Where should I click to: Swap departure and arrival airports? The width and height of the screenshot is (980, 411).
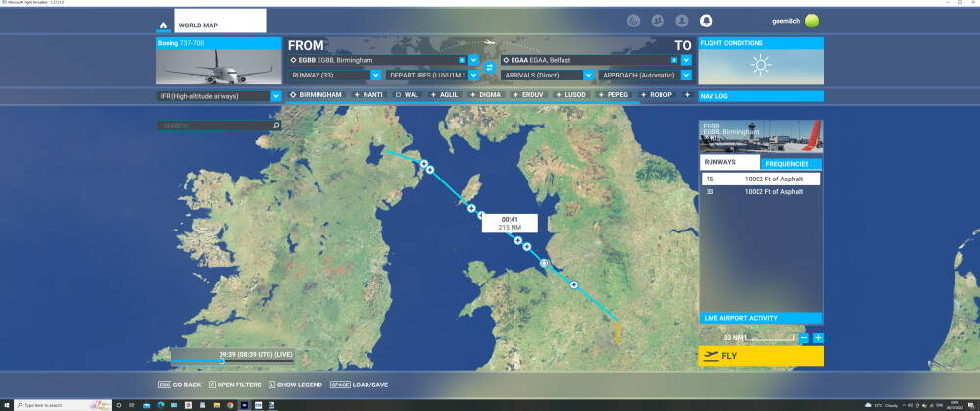tap(489, 67)
